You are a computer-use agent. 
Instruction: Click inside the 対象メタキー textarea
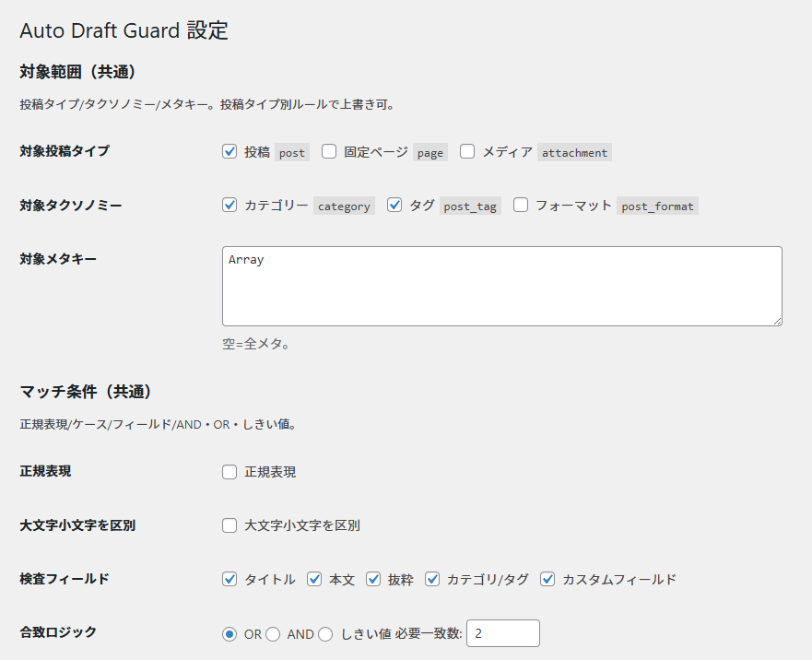(x=501, y=286)
